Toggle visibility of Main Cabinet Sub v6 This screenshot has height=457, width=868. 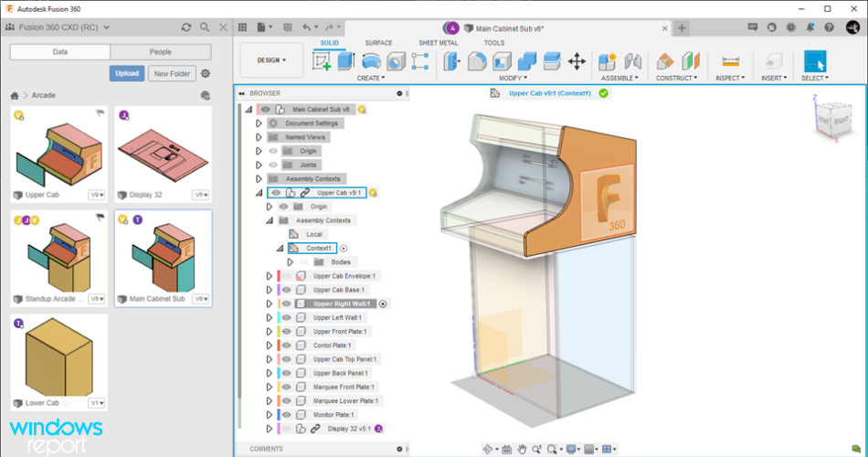(x=266, y=109)
